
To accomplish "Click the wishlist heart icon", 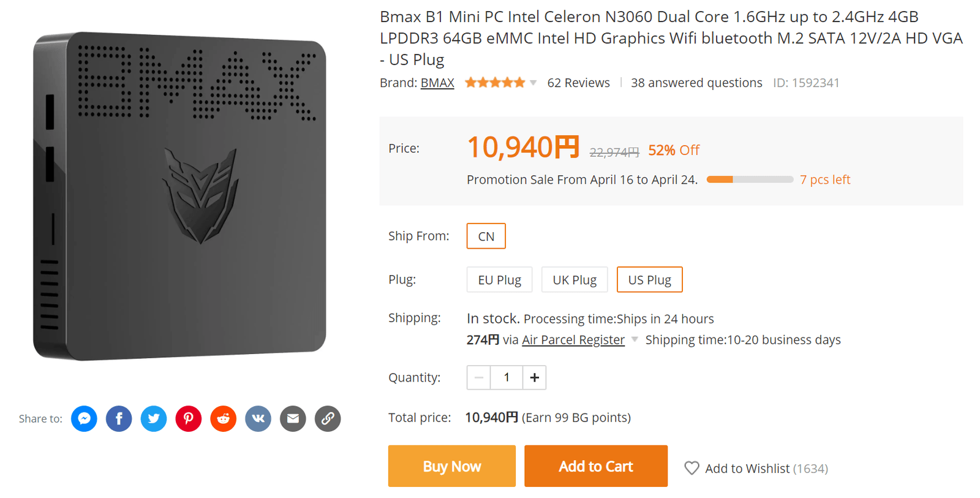I will tap(692, 469).
